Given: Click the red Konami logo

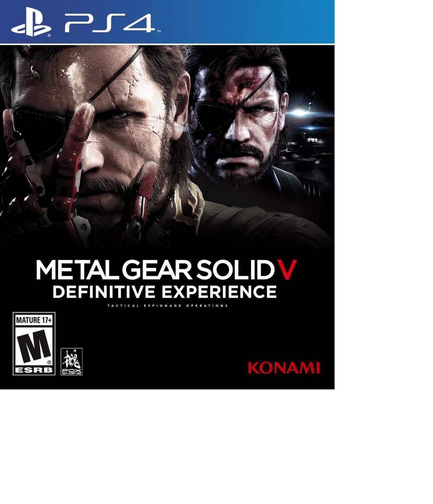Looking at the screenshot, I should click(x=284, y=368).
